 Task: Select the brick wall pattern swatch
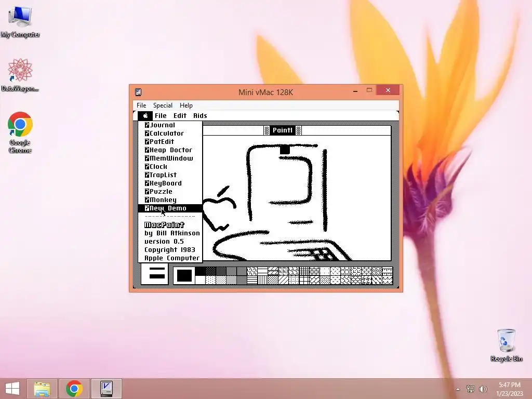[x=315, y=271]
